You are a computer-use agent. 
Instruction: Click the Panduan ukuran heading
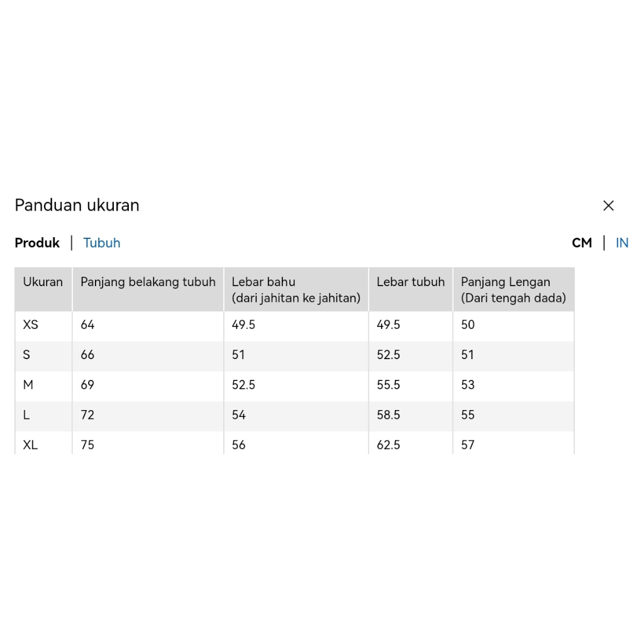(x=77, y=206)
